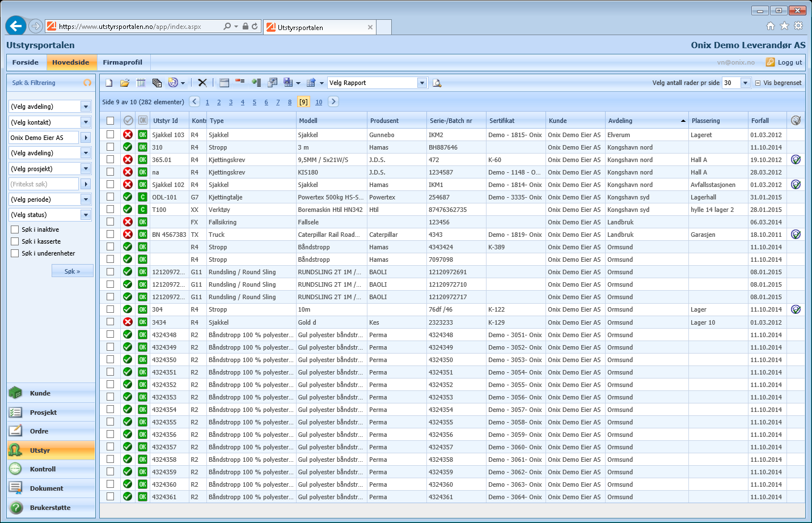Click the open folder toolbar icon
812x523 pixels.
point(125,83)
